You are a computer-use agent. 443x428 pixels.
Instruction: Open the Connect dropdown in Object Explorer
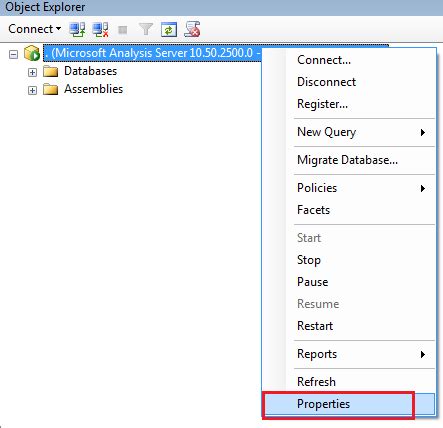click(x=34, y=29)
